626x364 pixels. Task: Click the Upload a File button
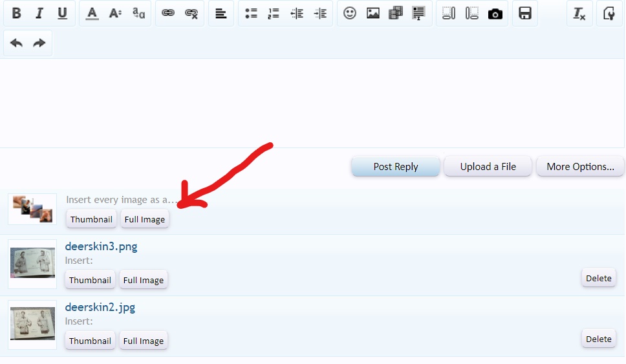488,167
